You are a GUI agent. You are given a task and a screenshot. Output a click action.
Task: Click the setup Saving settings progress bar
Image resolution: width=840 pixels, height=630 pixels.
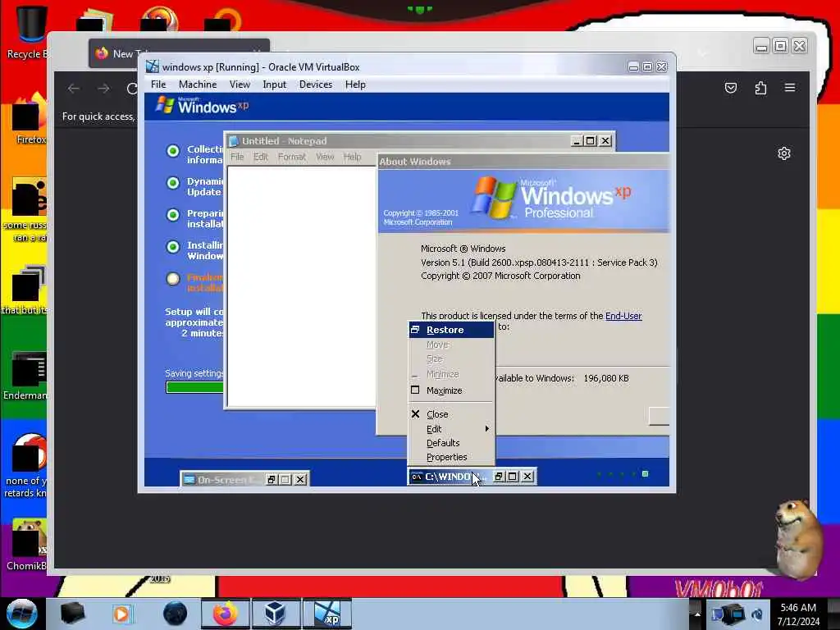pos(194,387)
